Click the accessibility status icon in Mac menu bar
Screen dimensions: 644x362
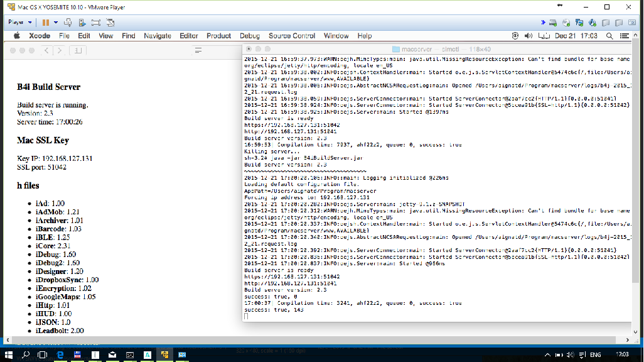click(x=515, y=36)
